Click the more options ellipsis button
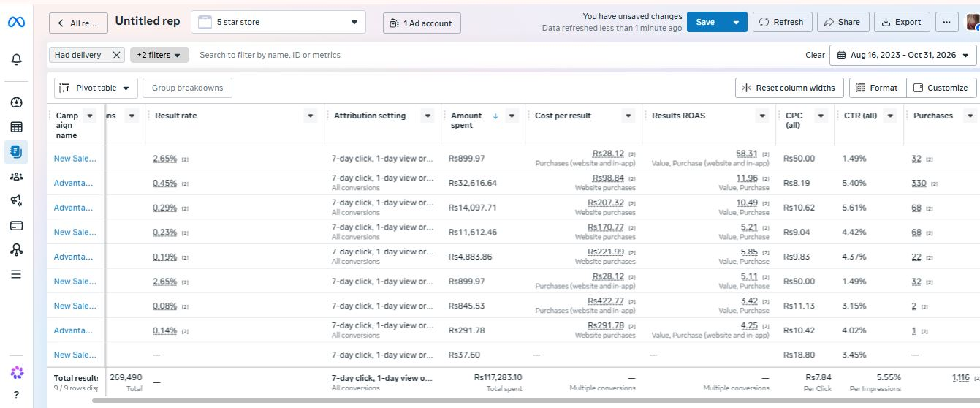Image resolution: width=980 pixels, height=408 pixels. tap(947, 22)
